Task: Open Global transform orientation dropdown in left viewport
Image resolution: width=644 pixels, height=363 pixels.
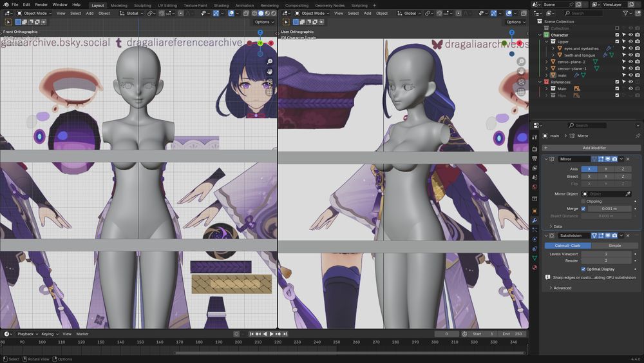Action: 131,13
